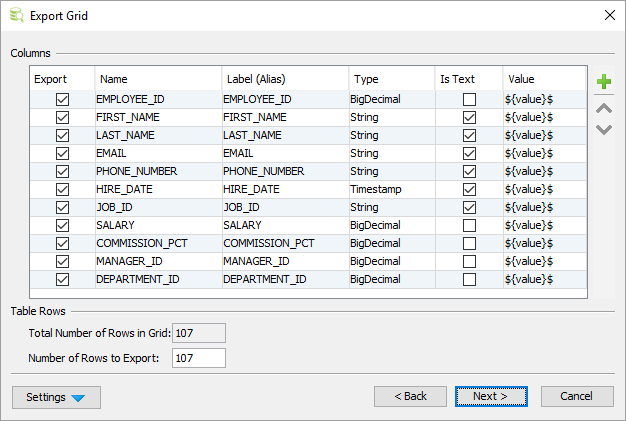Uncheck Export checkbox for EMPLOYEE_ID row
Image resolution: width=626 pixels, height=421 pixels.
pos(63,100)
